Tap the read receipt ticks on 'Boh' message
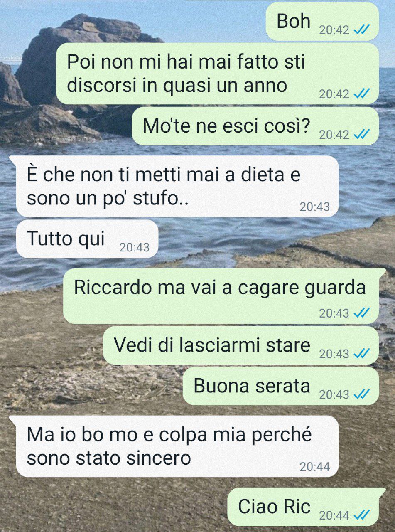Viewport: 395px width, 532px height. click(x=361, y=30)
